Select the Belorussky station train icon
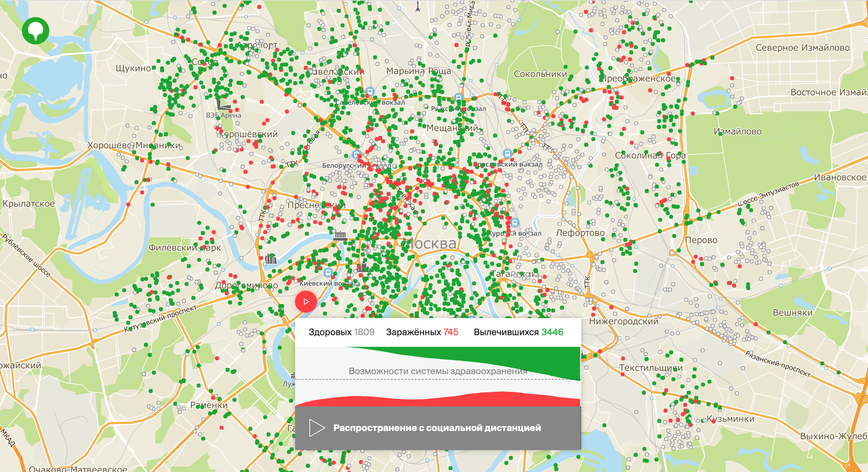The height and width of the screenshot is (472, 868). point(357,154)
